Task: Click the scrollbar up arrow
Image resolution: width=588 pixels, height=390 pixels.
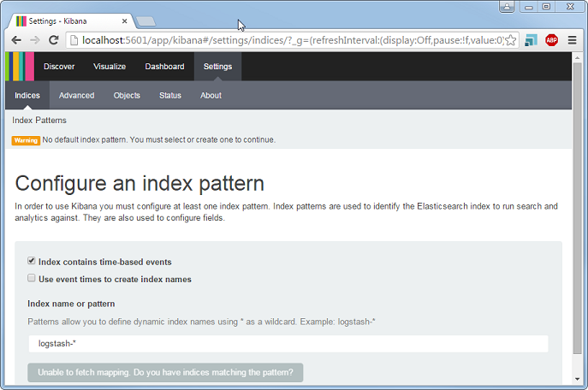Action: coord(577,57)
